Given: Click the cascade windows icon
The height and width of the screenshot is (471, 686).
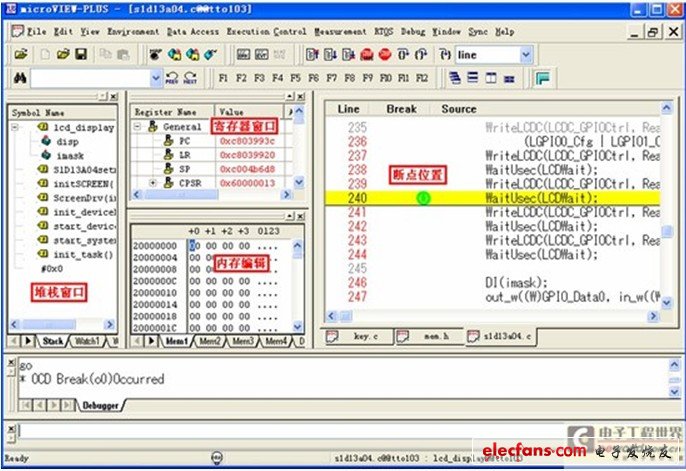Looking at the screenshot, I should click(x=455, y=78).
